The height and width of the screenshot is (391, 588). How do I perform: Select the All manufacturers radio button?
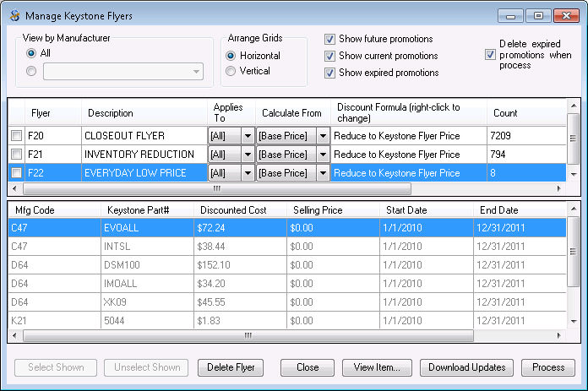(31, 53)
